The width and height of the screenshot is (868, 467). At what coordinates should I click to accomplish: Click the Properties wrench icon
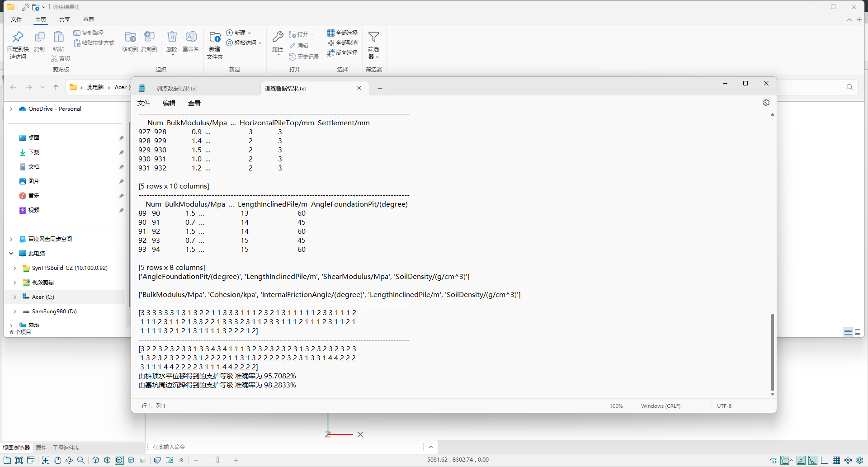coord(278,41)
